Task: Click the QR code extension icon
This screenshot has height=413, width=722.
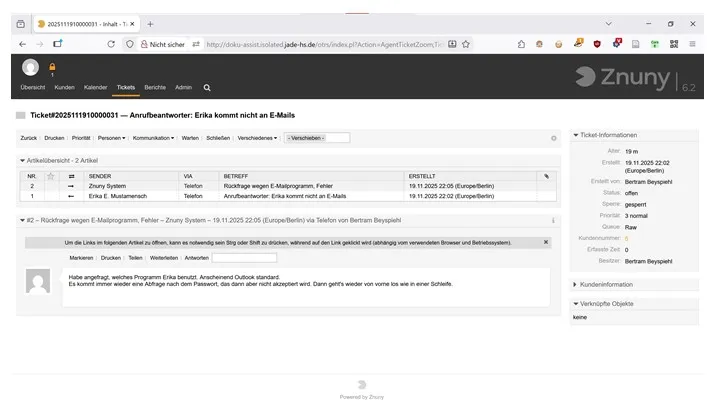Action: click(672, 44)
